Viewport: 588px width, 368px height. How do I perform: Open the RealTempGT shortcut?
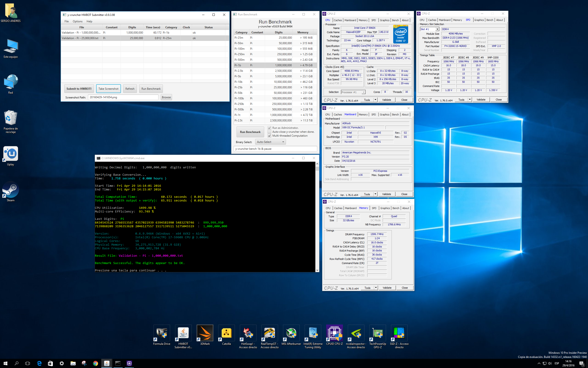point(269,337)
